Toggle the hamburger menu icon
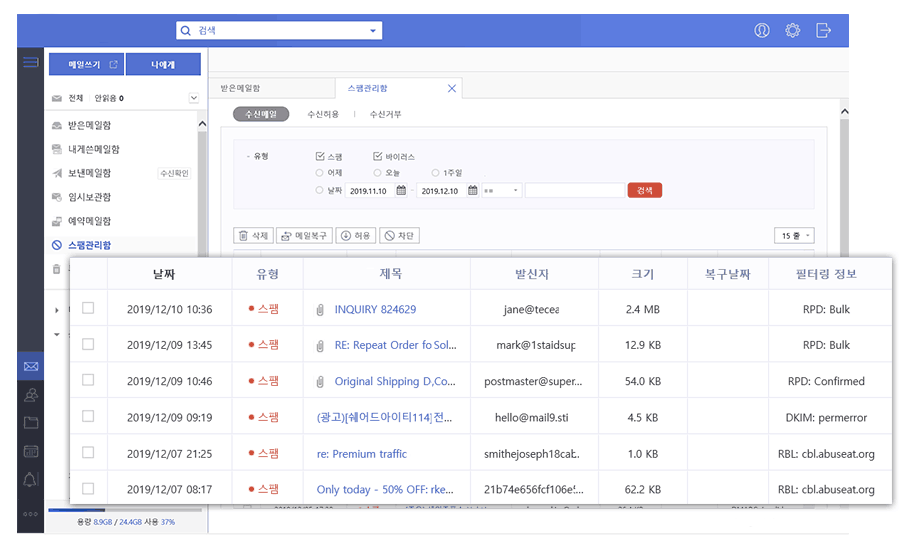 pyautogui.click(x=30, y=62)
